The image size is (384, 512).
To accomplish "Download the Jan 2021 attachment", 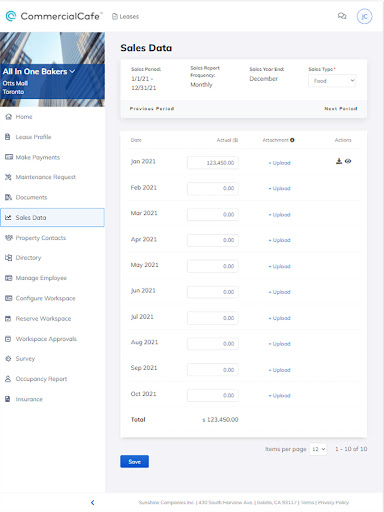I will (339, 161).
